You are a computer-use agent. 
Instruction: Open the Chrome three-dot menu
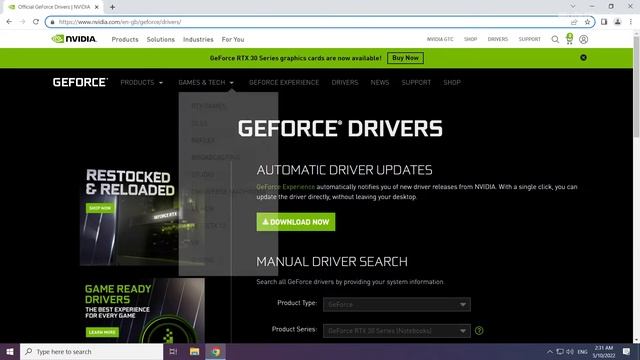click(x=631, y=22)
